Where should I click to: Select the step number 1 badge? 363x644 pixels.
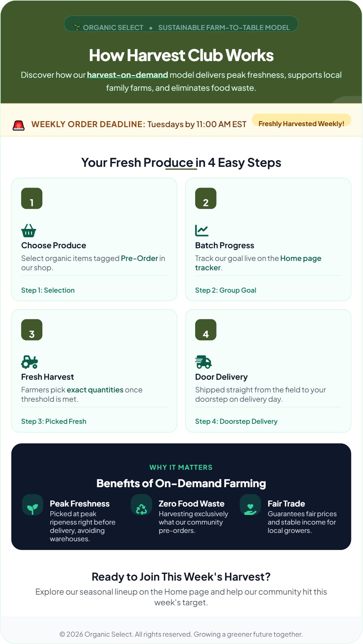click(x=32, y=199)
